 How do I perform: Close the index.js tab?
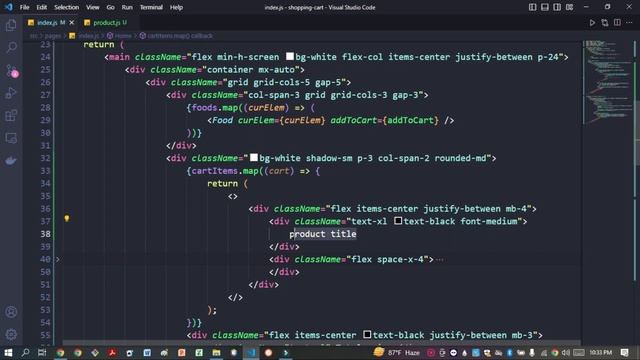(72, 23)
